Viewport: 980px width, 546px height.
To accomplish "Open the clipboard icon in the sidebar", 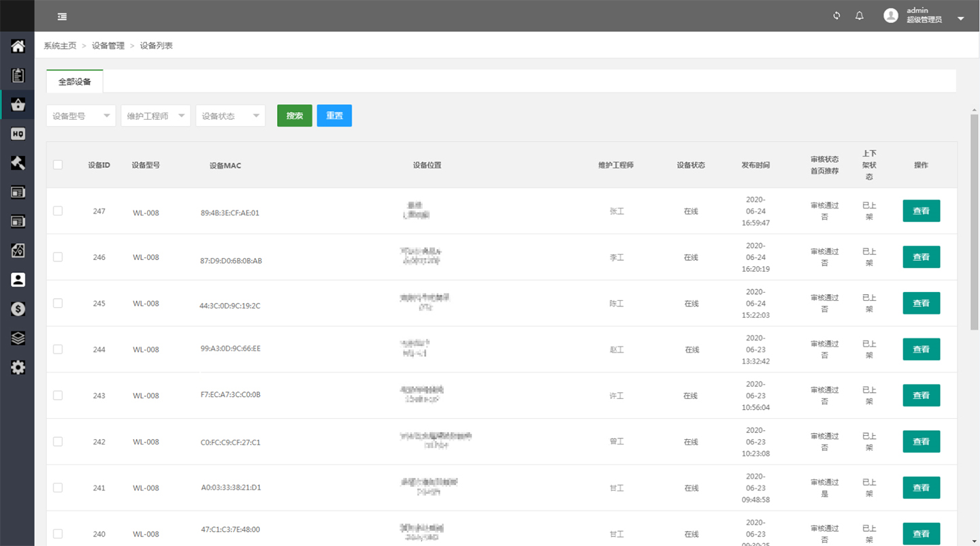I will tap(18, 76).
